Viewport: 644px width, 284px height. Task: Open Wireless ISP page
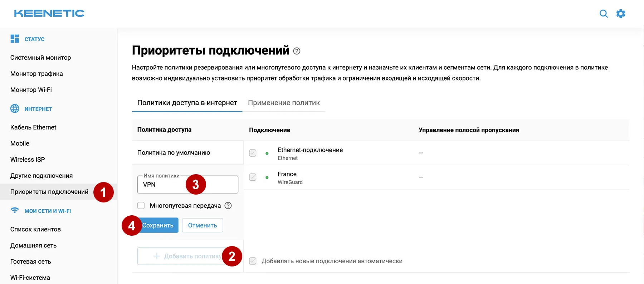coord(28,160)
